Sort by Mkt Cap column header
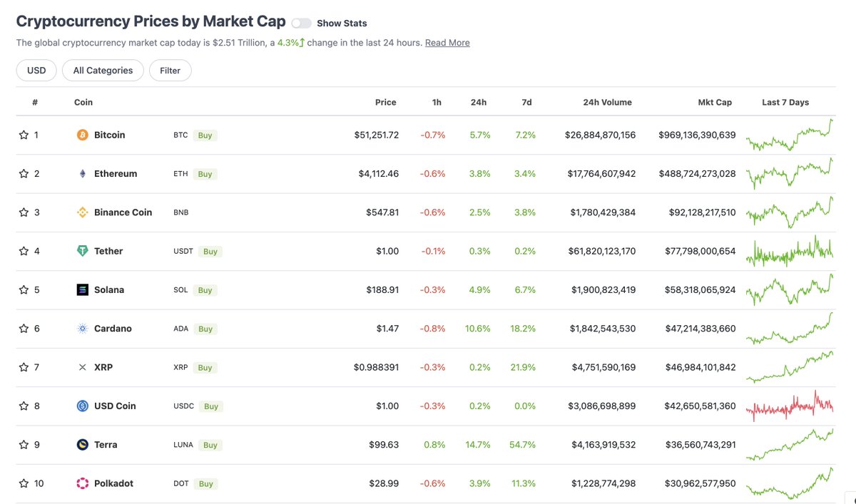This screenshot has height=504, width=856. [x=715, y=102]
